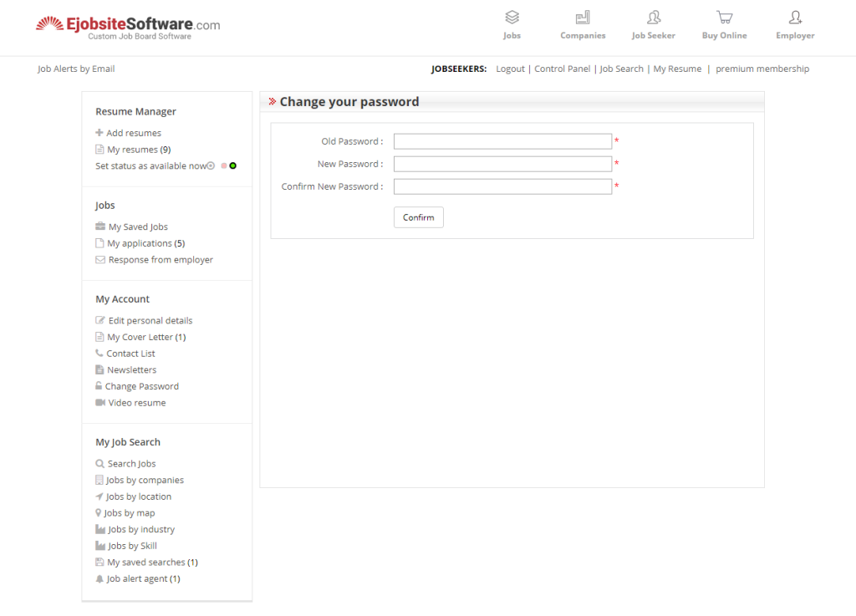Open Control Panel from the jobseekers menu
Viewport: 856px width, 616px height.
(x=562, y=69)
